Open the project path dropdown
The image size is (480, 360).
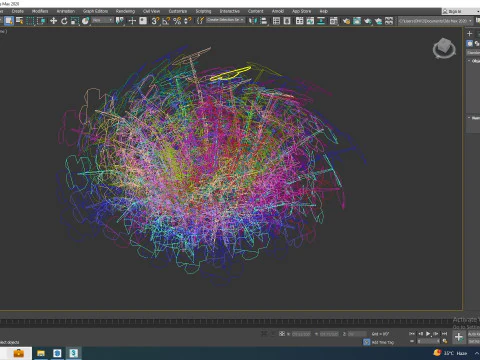click(x=436, y=21)
